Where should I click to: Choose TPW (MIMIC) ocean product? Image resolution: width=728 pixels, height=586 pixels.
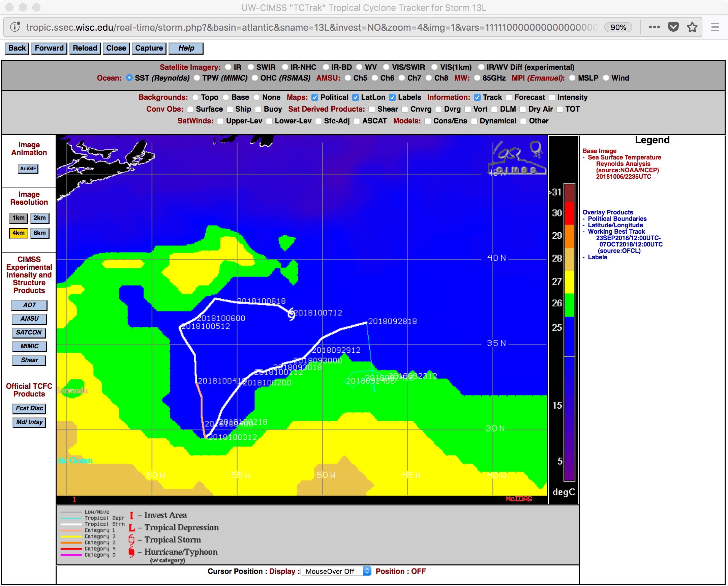point(197,78)
